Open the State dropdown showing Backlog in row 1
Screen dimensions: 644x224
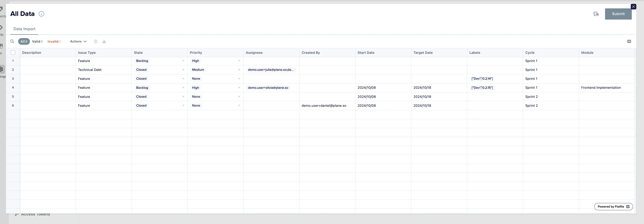[x=183, y=61]
